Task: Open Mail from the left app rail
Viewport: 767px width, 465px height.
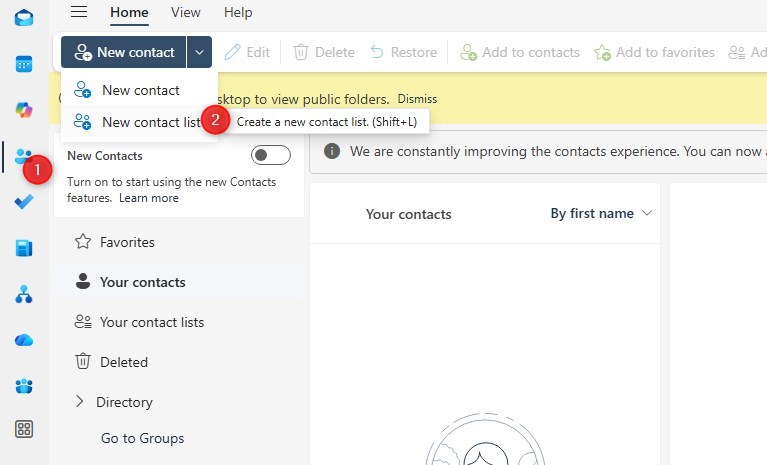Action: point(24,18)
